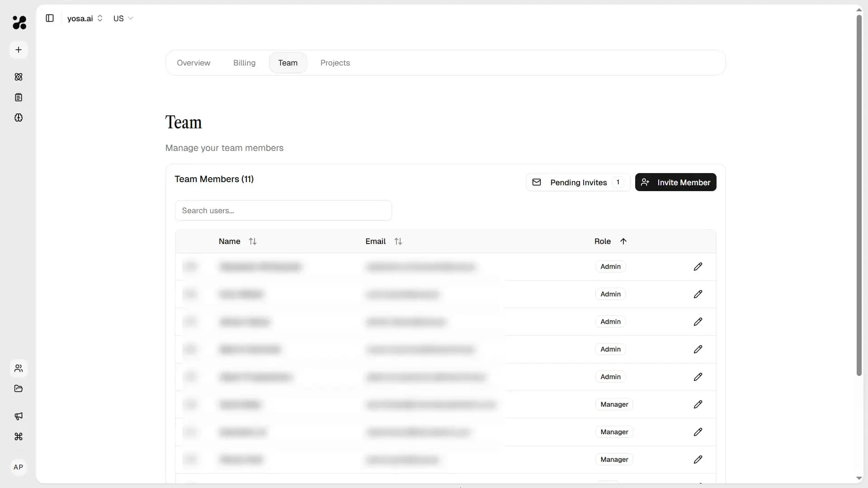Switch to the Billing tab
868x488 pixels.
(244, 63)
